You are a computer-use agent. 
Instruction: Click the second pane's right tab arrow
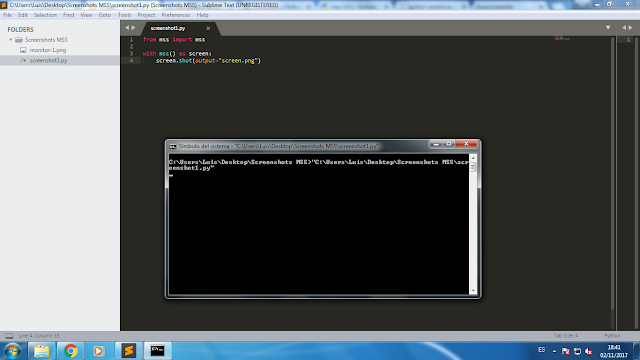[631, 27]
